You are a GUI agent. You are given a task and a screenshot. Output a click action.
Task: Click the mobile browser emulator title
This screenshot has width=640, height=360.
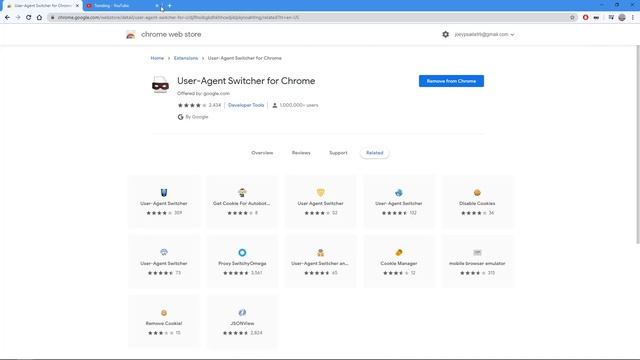tap(477, 263)
